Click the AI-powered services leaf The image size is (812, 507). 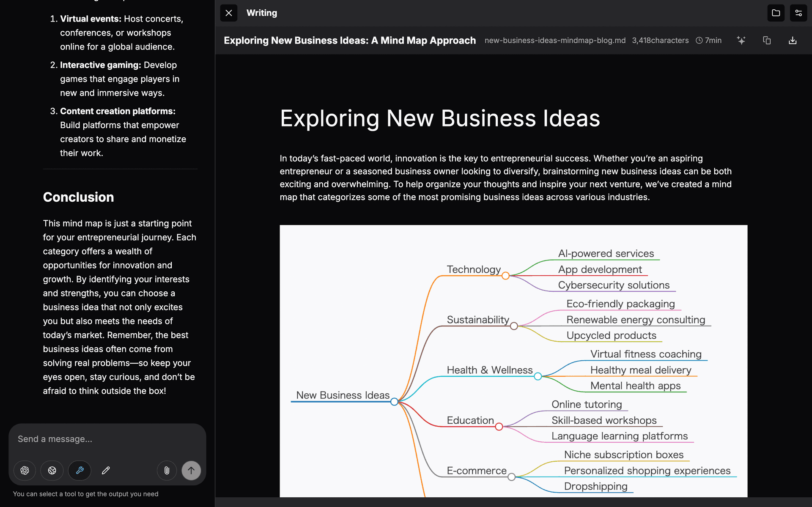[x=606, y=253]
